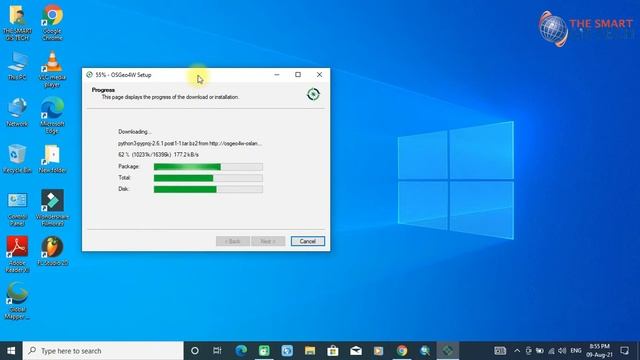Screen dimensions: 640x360
Task: Open network settings from the tray
Action: click(551, 351)
